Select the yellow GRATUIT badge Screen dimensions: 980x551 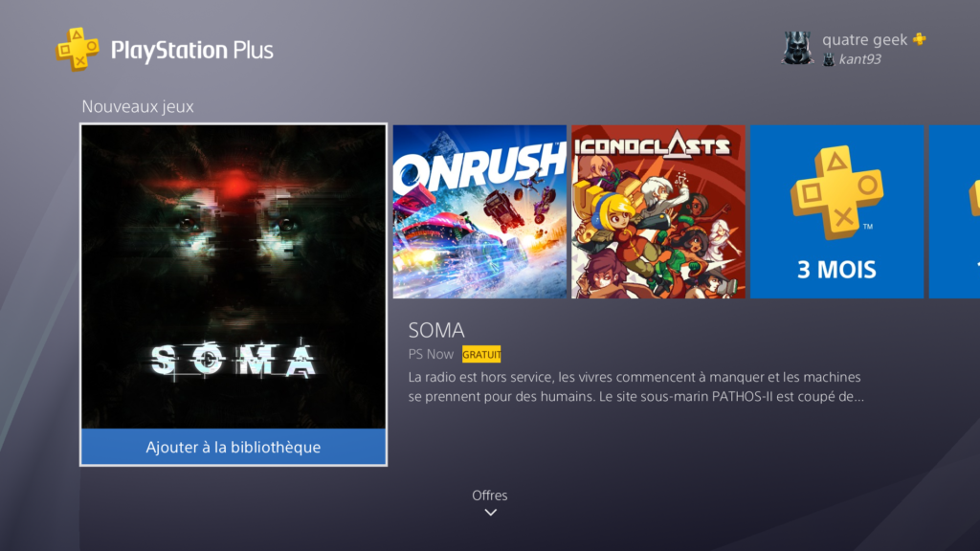(x=481, y=354)
